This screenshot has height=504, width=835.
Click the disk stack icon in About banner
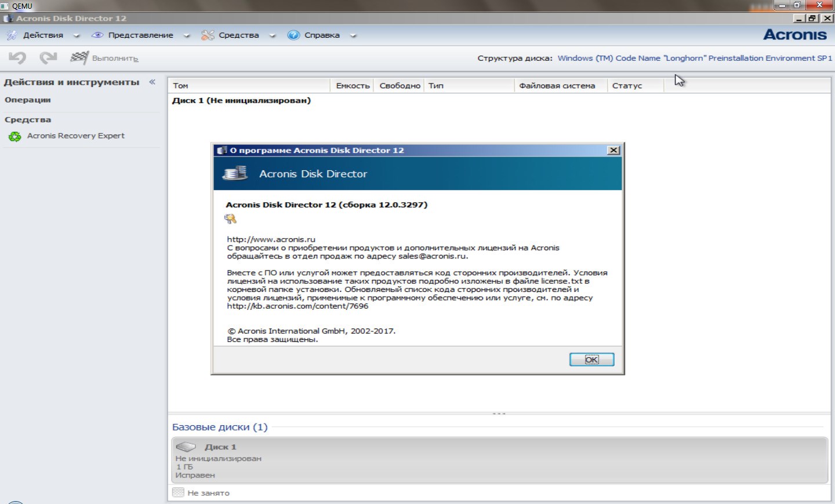click(x=235, y=173)
